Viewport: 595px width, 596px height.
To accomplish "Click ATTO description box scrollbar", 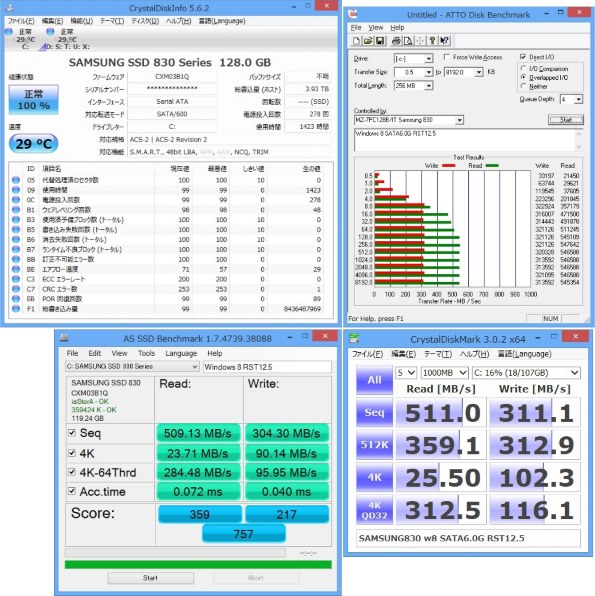I will [579, 140].
